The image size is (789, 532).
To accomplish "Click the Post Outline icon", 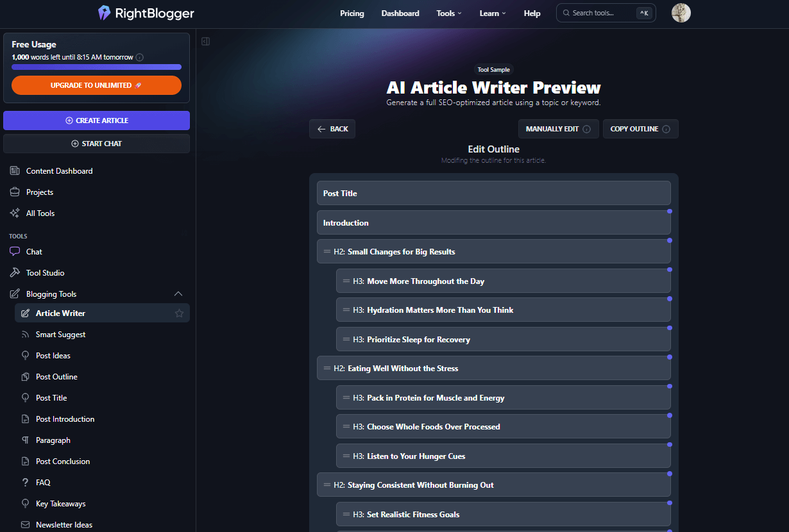I will click(26, 377).
